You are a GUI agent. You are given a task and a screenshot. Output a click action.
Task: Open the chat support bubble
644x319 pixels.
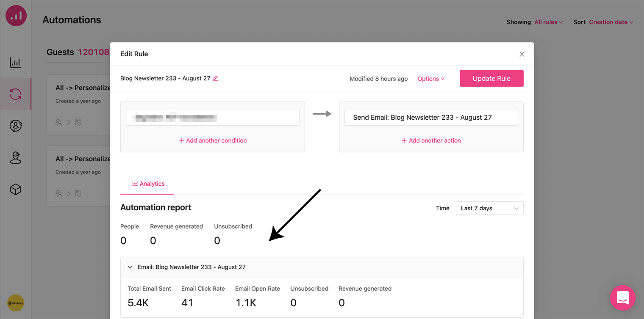pyautogui.click(x=622, y=298)
